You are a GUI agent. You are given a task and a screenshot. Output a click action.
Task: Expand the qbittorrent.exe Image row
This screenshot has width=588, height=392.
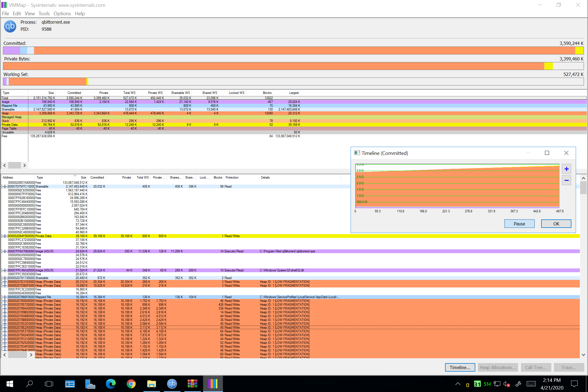[x=5, y=251]
